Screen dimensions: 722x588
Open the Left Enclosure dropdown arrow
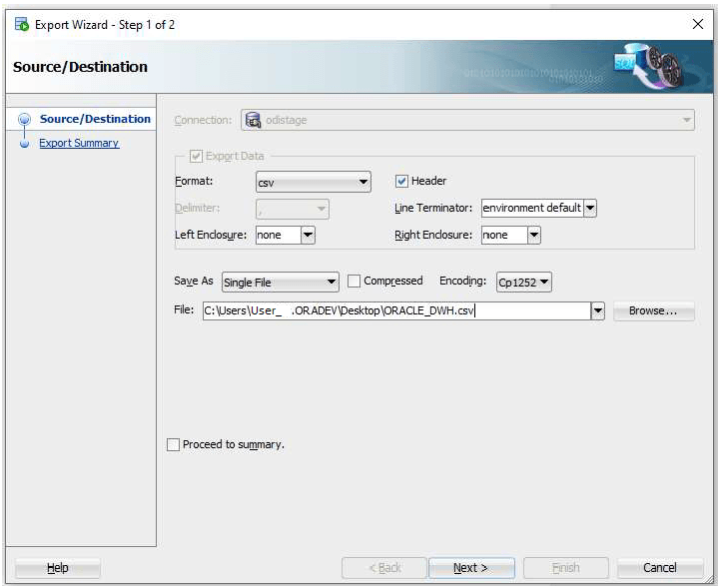tap(308, 236)
